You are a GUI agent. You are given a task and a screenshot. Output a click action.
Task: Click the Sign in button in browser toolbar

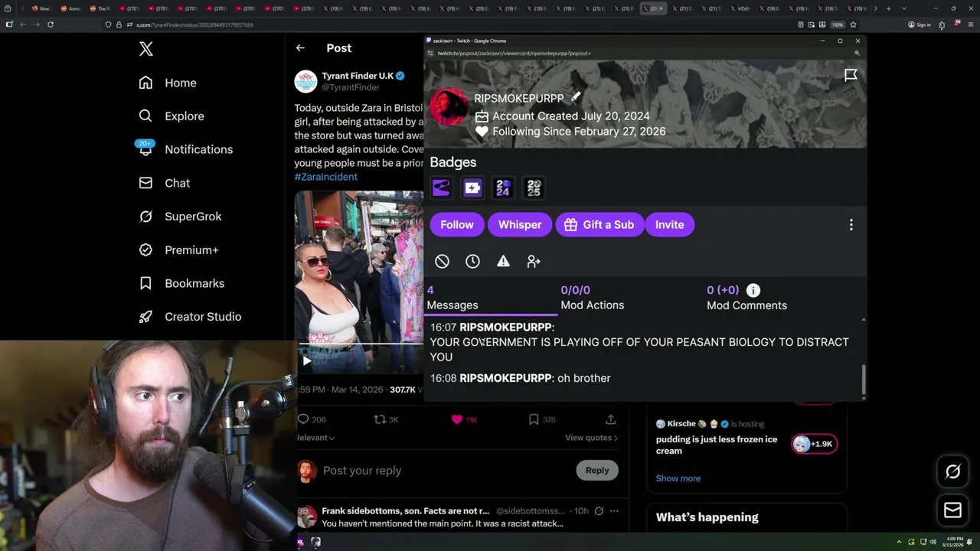click(919, 24)
